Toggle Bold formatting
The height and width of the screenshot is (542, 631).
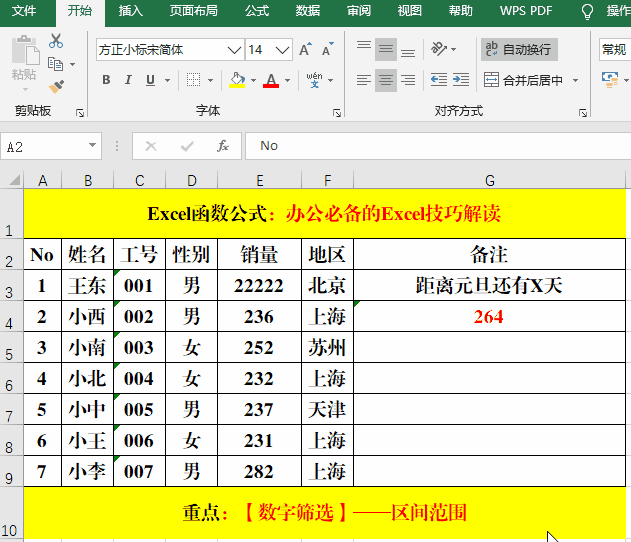[x=106, y=80]
